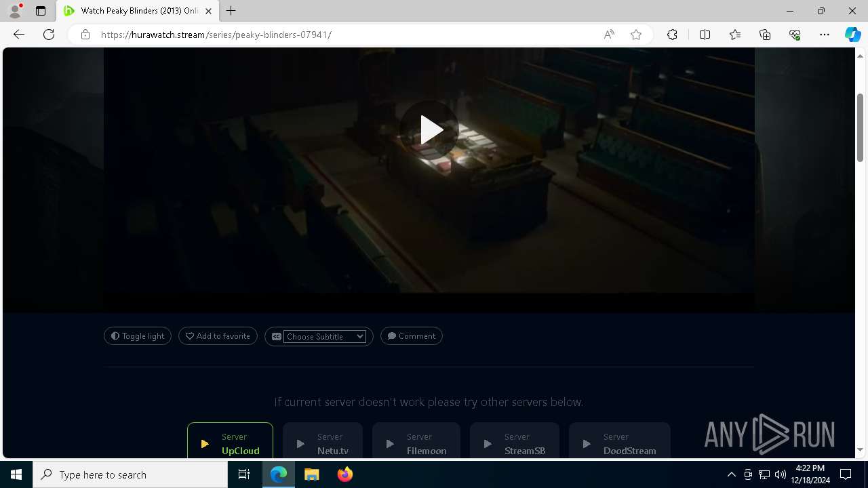Open the clock showing 4:22 PM

click(810, 474)
